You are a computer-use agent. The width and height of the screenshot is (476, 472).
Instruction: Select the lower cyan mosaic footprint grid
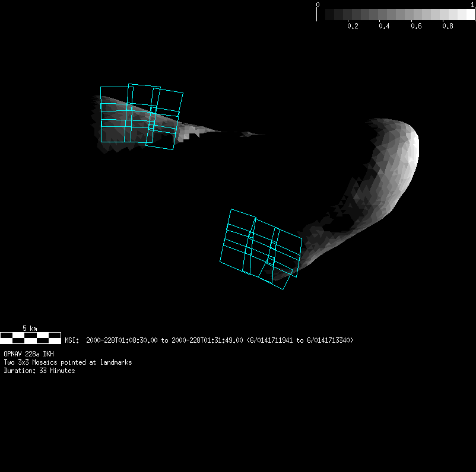(x=260, y=248)
